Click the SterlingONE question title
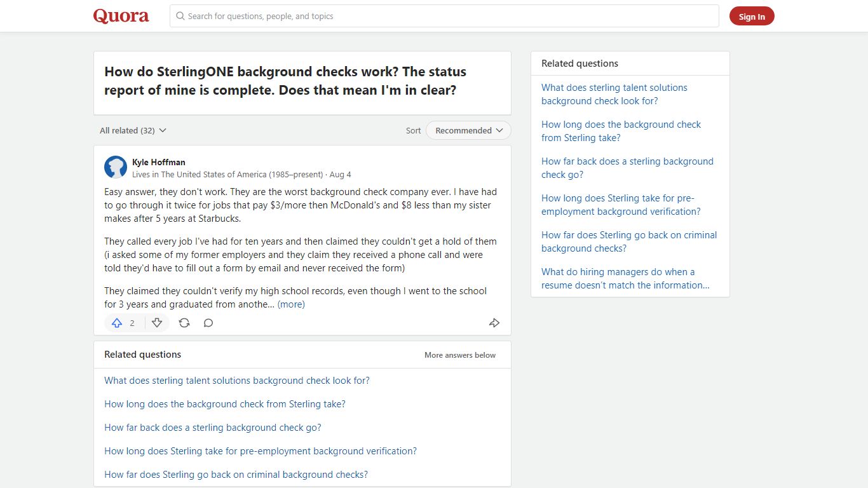The image size is (868, 488). pyautogui.click(x=285, y=81)
